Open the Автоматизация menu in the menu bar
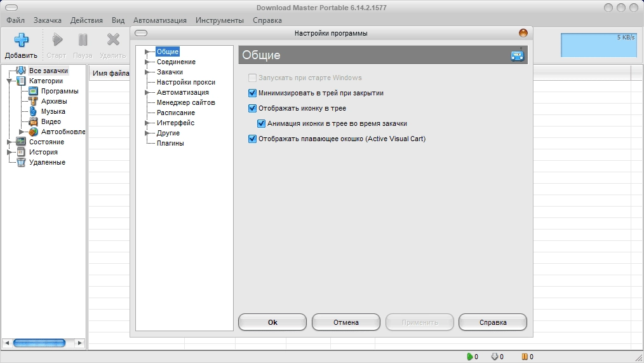 point(160,20)
